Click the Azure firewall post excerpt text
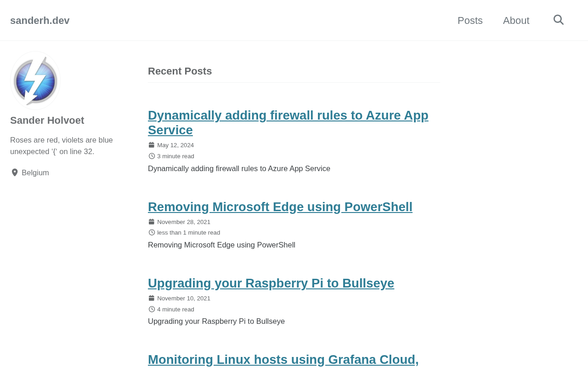 (x=239, y=169)
